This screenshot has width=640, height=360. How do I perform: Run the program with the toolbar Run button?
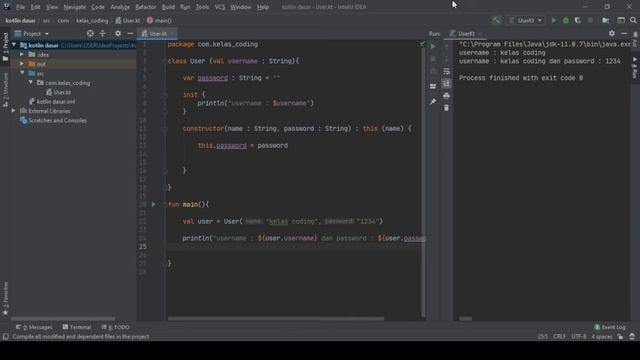click(553, 20)
